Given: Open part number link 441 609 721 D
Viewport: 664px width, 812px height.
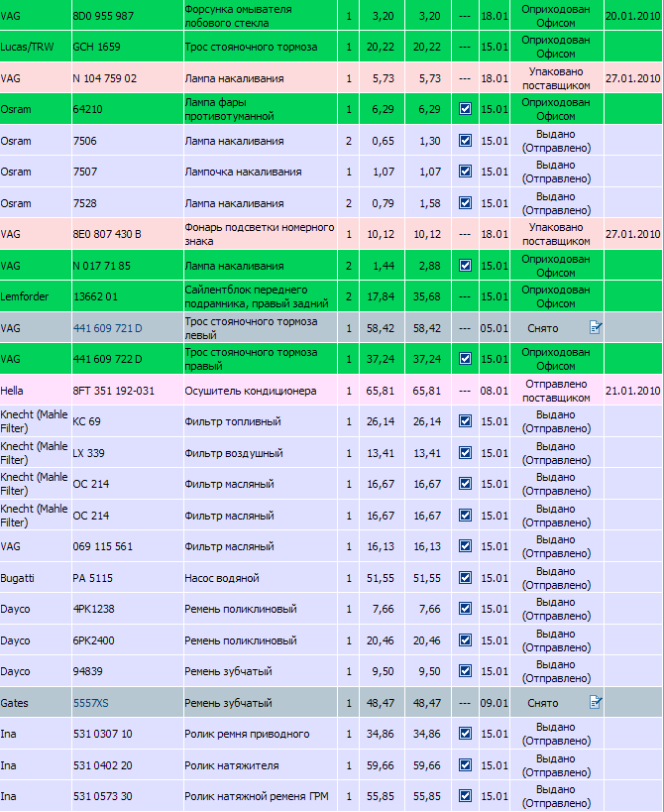Looking at the screenshot, I should [108, 328].
